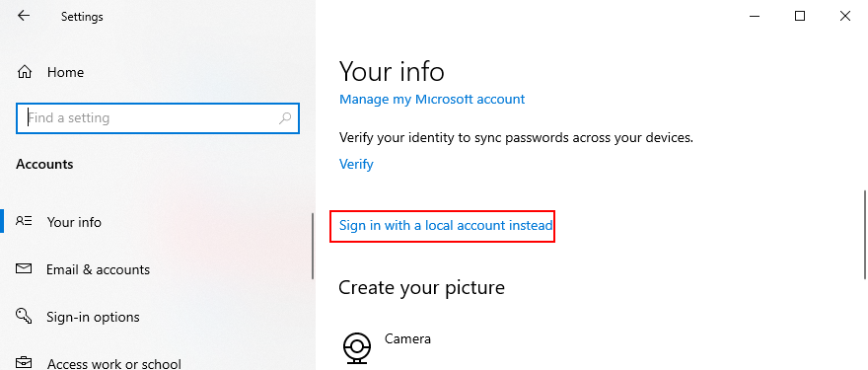
Task: Go to Sign-in options
Action: click(x=93, y=318)
